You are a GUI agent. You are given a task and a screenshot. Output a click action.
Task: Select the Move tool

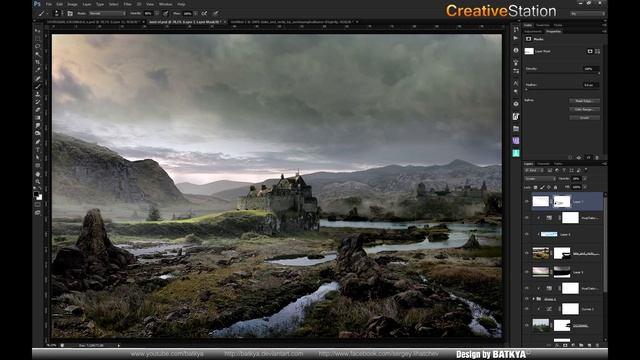coord(38,31)
